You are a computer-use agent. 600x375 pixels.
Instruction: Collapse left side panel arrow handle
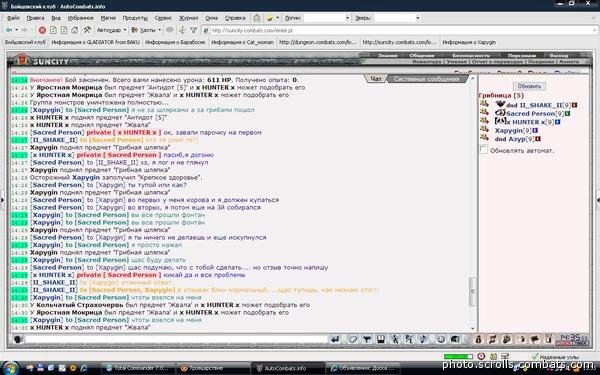(x=2, y=200)
